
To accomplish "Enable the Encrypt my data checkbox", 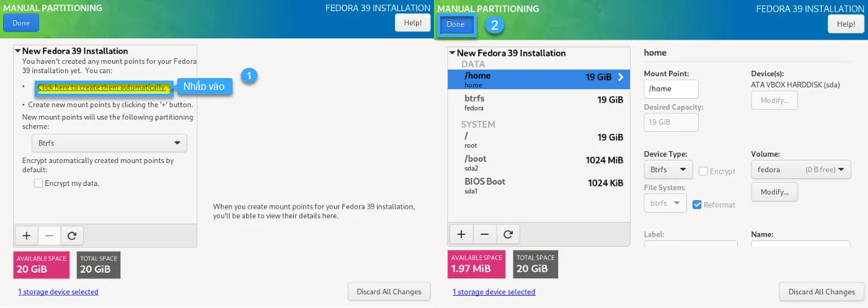I will (x=39, y=183).
